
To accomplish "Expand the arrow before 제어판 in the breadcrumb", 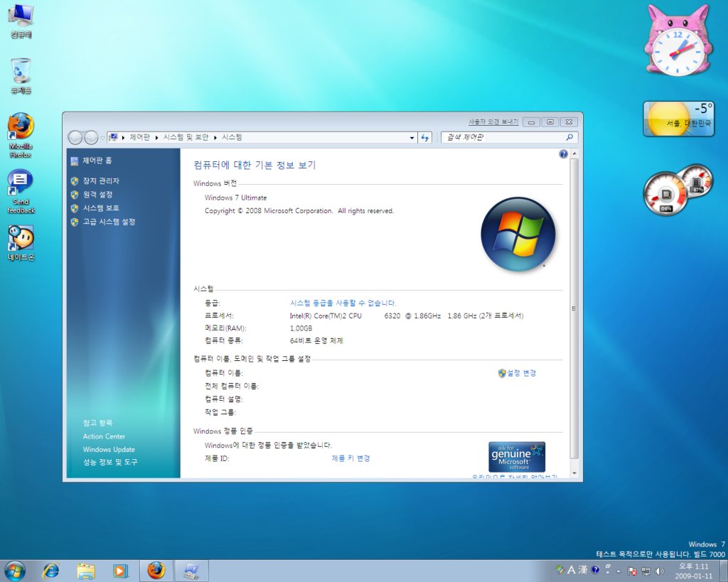I will [x=123, y=138].
